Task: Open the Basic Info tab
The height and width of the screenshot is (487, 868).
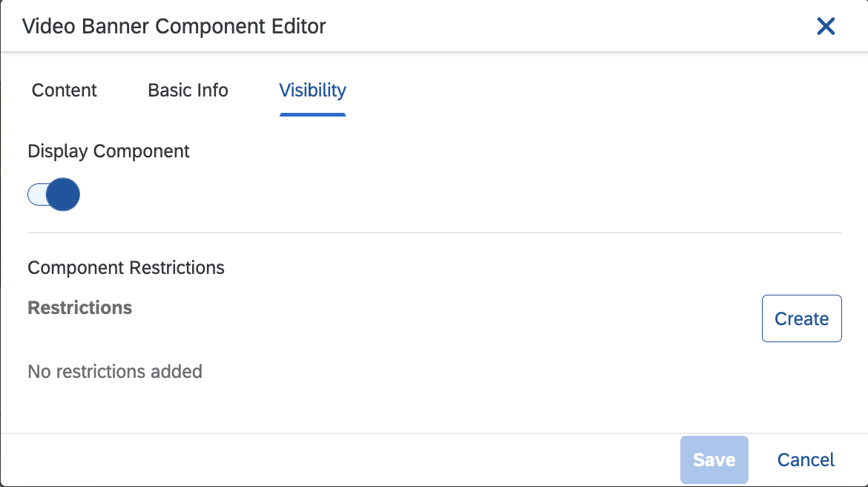Action: [187, 90]
